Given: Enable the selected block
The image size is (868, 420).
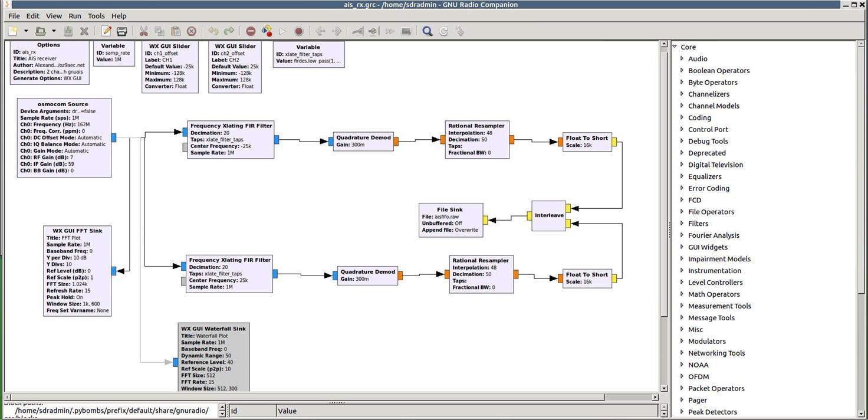Looking at the screenshot, I should pos(357,31).
